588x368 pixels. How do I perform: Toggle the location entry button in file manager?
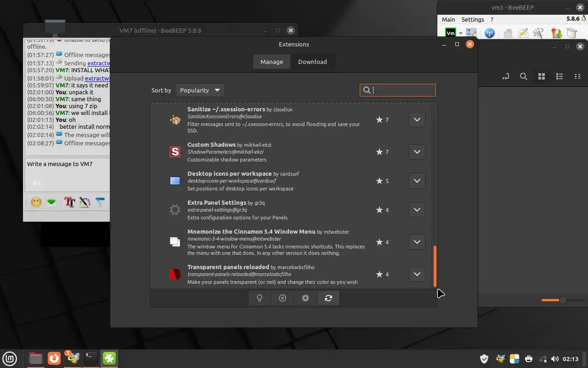506,76
